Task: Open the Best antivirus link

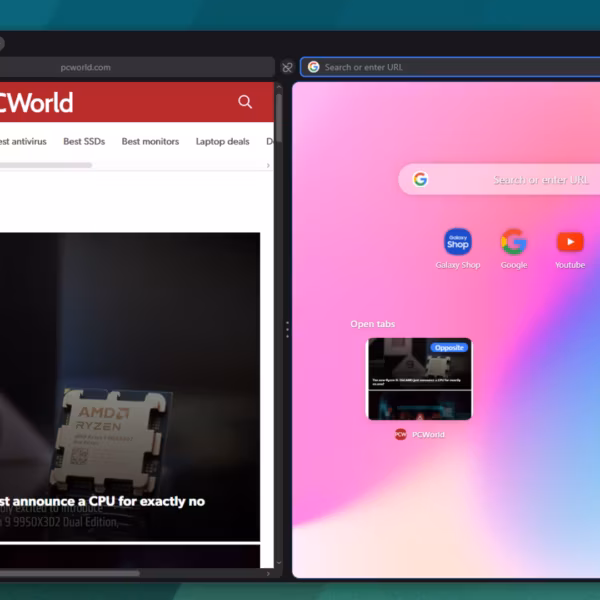Action: 23,142
